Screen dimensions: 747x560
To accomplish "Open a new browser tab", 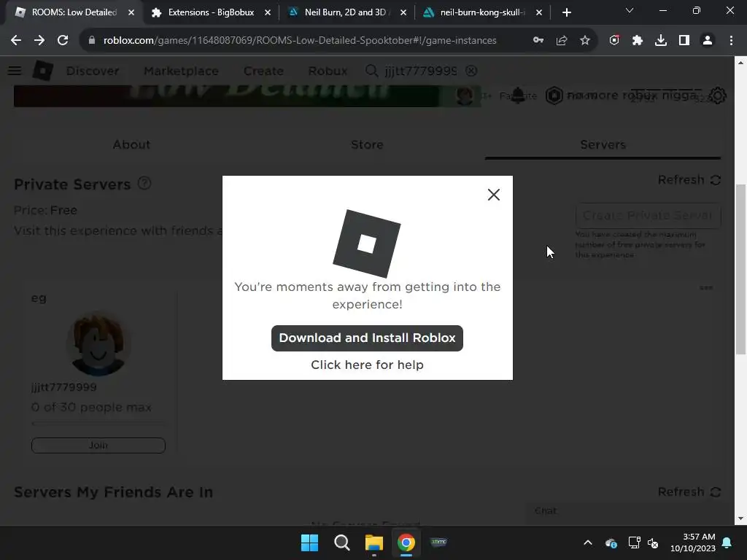I will point(566,12).
